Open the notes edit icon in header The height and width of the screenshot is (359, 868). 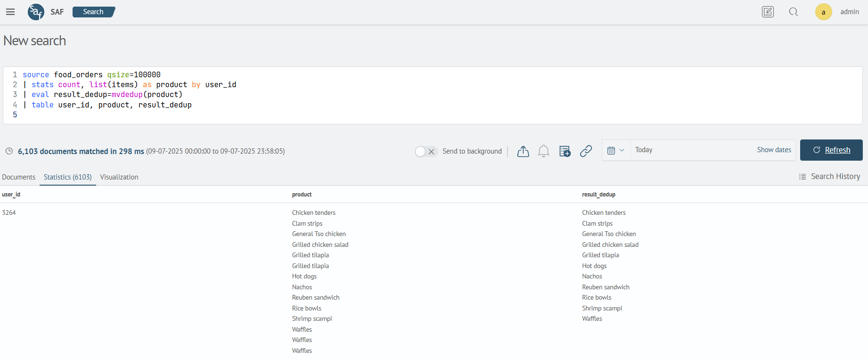coord(768,12)
